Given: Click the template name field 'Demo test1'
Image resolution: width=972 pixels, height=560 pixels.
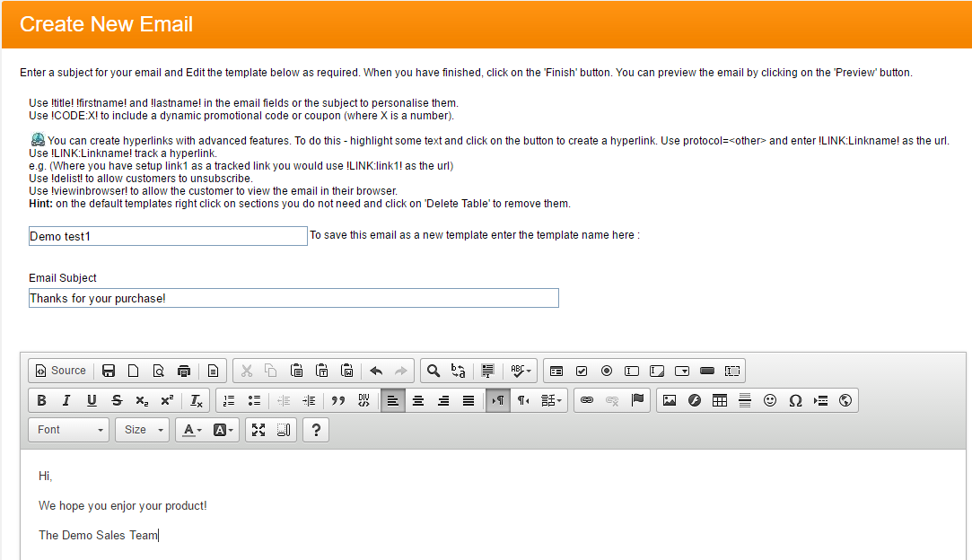Looking at the screenshot, I should (168, 236).
